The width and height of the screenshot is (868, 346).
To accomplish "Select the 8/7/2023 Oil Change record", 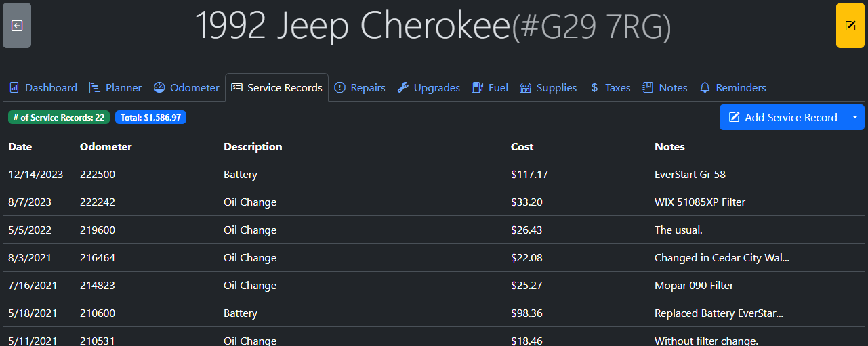I will tap(250, 202).
